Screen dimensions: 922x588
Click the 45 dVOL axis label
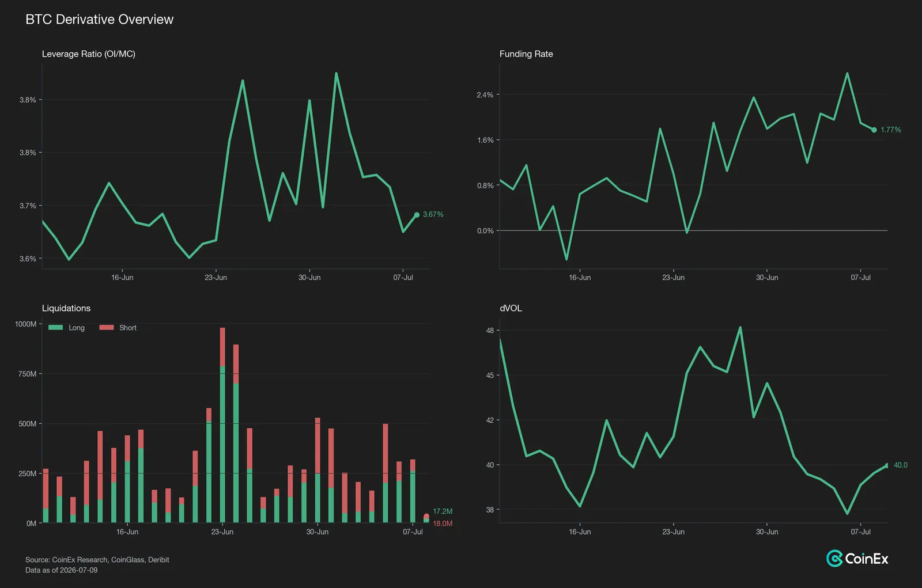tap(490, 375)
